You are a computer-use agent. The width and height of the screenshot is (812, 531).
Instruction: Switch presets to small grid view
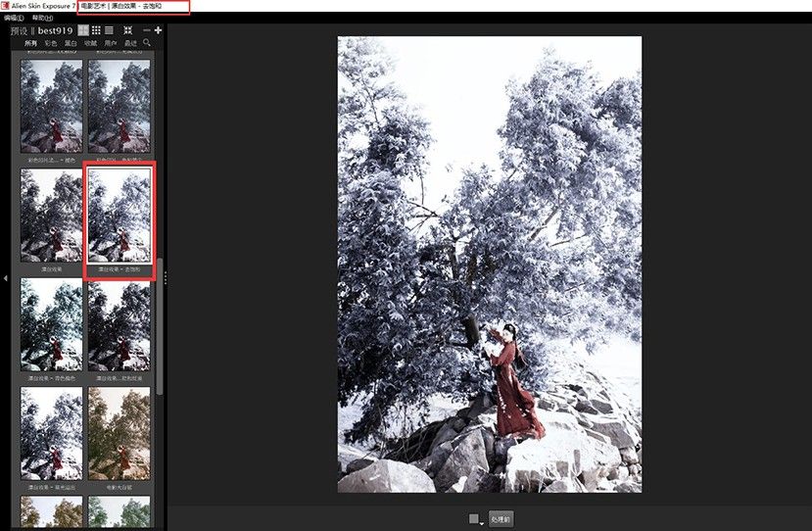(x=96, y=30)
